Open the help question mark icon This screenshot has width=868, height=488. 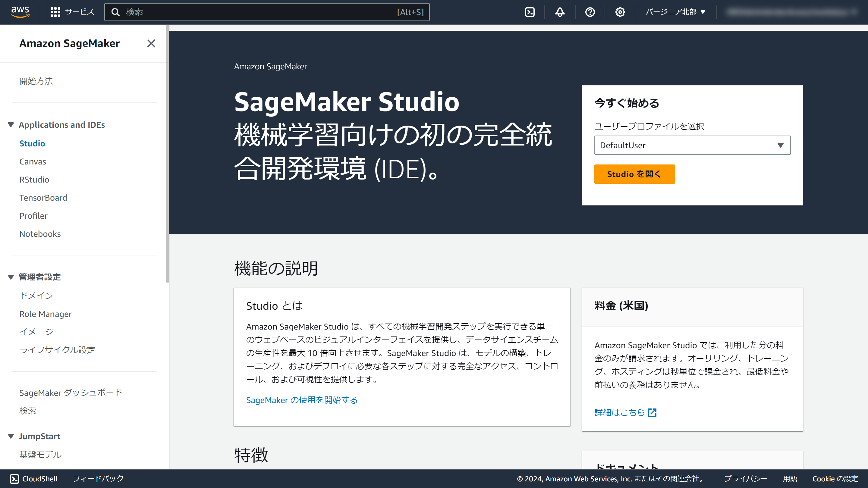point(590,12)
